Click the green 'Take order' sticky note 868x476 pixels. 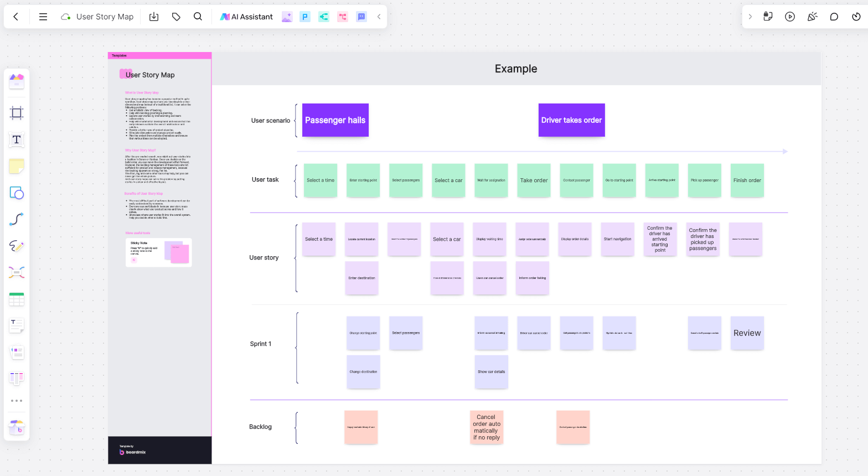[534, 180]
